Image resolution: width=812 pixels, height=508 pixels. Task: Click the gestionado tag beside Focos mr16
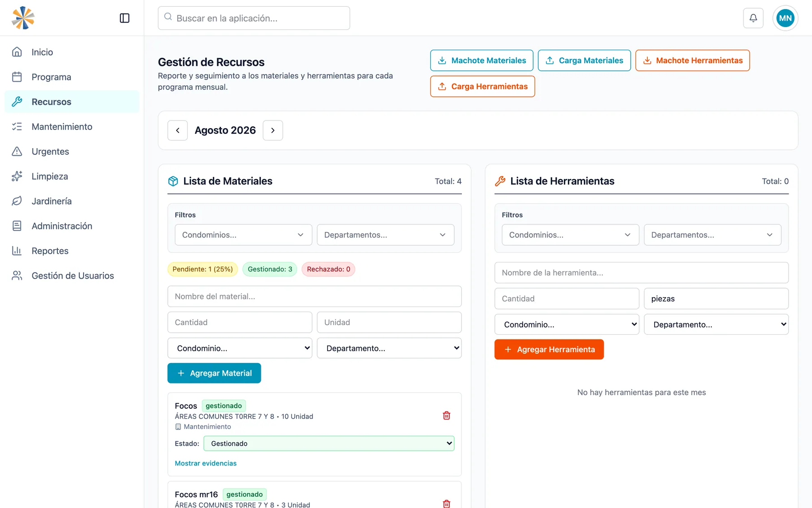245,494
